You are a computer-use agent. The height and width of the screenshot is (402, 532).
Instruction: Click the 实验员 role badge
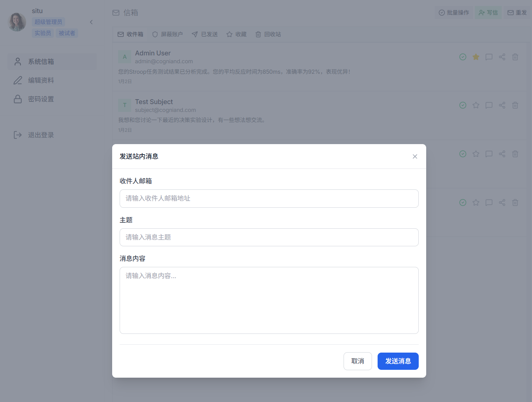pos(43,33)
